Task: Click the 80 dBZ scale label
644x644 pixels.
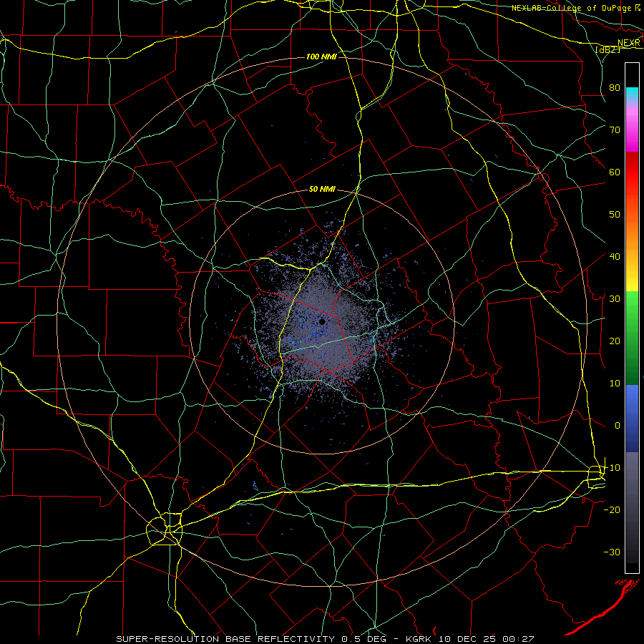Action: pyautogui.click(x=615, y=87)
